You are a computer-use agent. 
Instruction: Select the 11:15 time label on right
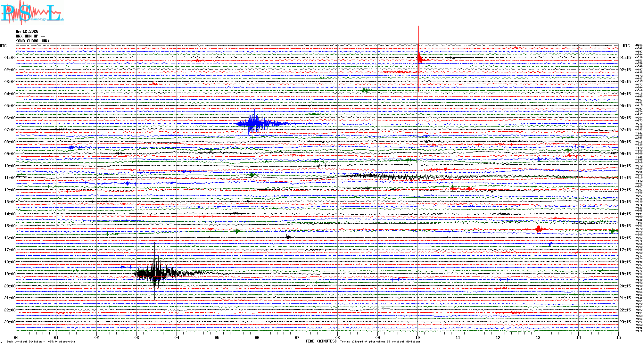pos(625,178)
